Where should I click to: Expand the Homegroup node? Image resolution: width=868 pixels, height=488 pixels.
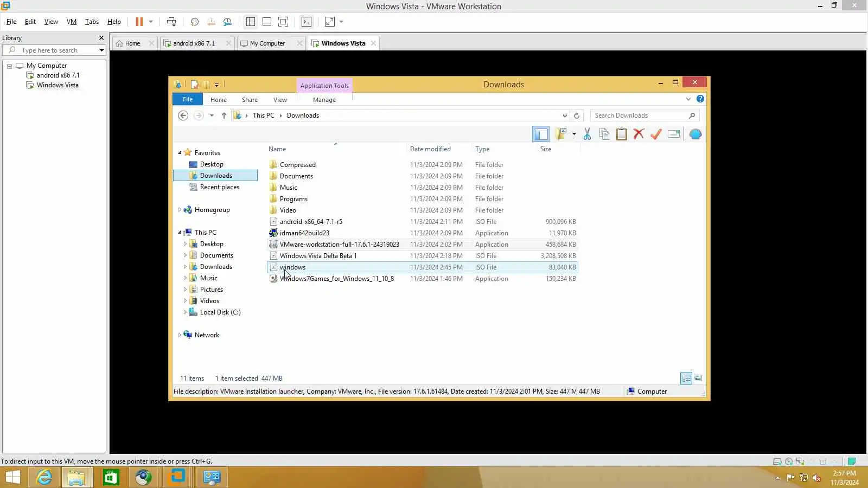tap(180, 210)
